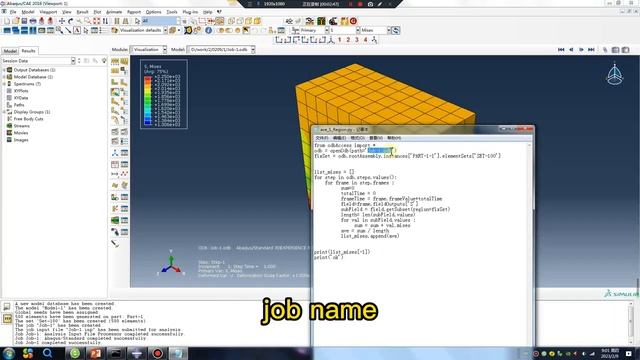Viewport: 640px width, 360px height.
Task: Open the Visualization defaults dropdown
Action: (x=165, y=30)
